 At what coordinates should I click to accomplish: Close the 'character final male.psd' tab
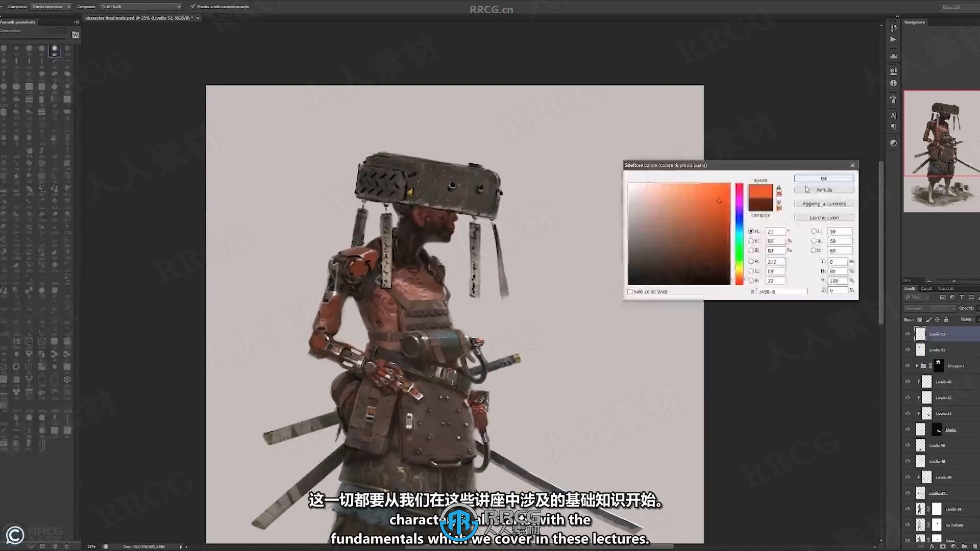pos(198,18)
